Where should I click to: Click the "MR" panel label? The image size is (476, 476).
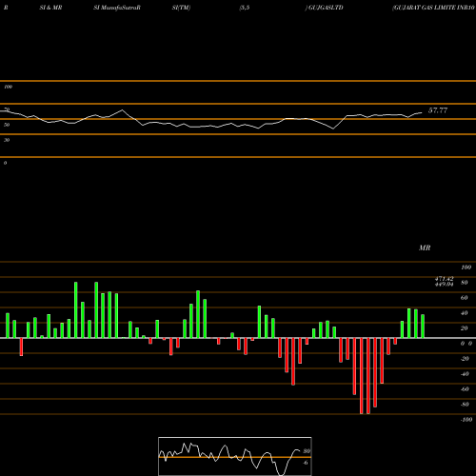pos(425,248)
